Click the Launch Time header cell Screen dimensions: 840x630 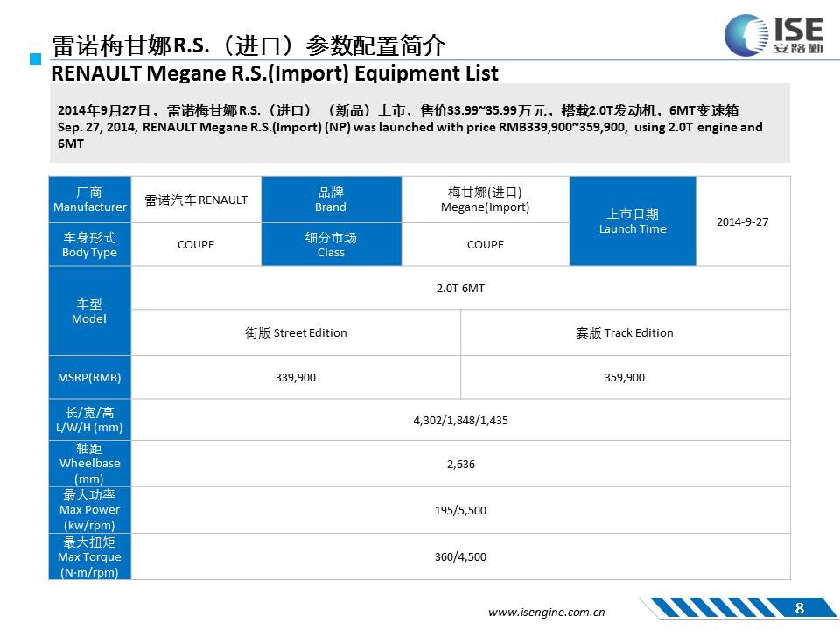click(x=633, y=221)
